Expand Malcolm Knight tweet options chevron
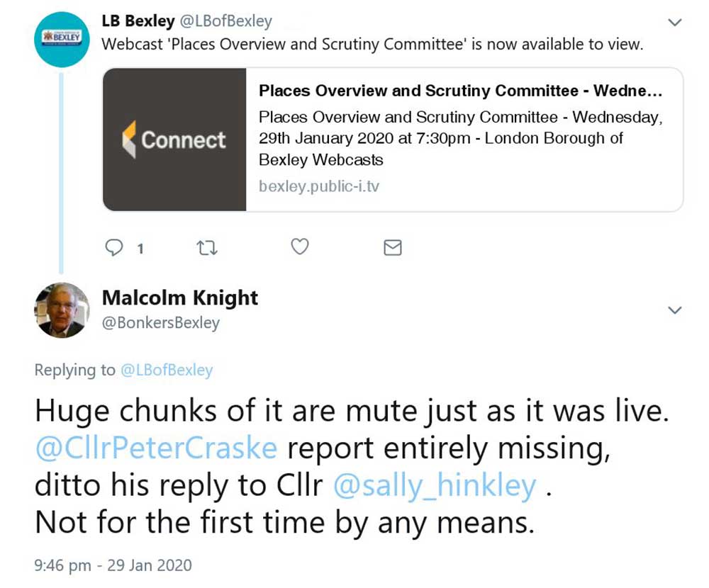The width and height of the screenshot is (709, 588). click(x=675, y=310)
